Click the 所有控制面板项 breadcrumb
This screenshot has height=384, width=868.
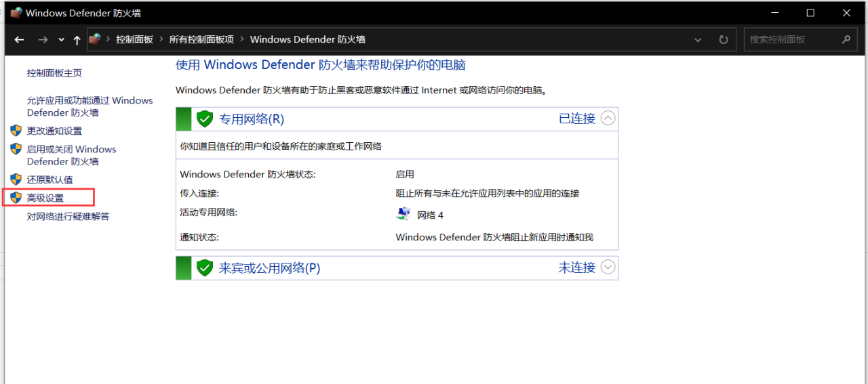(x=201, y=39)
